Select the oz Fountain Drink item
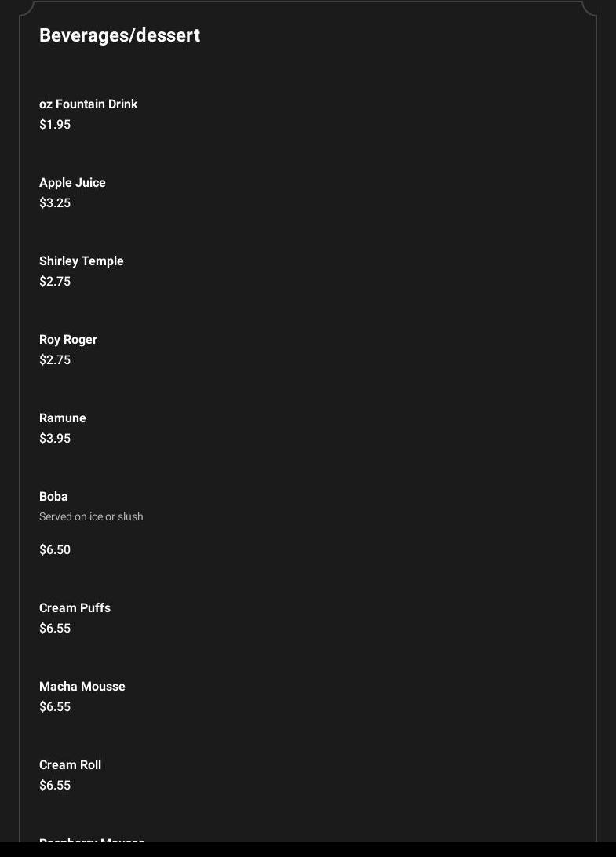This screenshot has height=857, width=616. click(x=88, y=104)
